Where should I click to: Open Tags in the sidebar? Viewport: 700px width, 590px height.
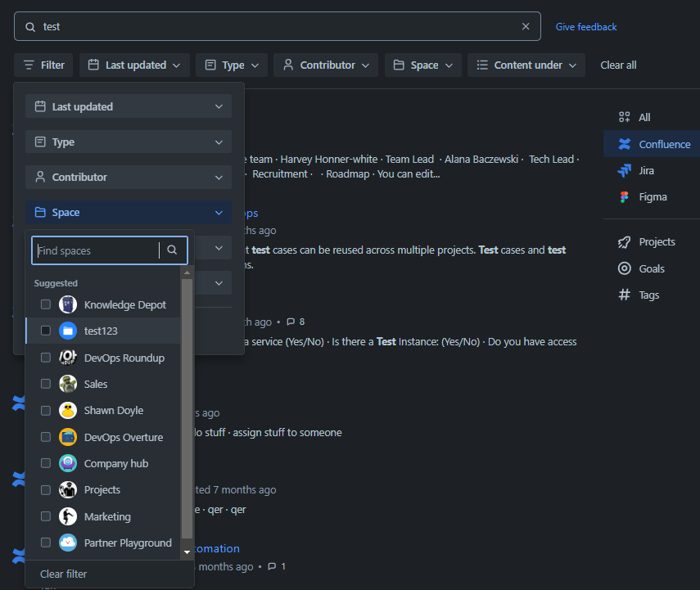652,295
